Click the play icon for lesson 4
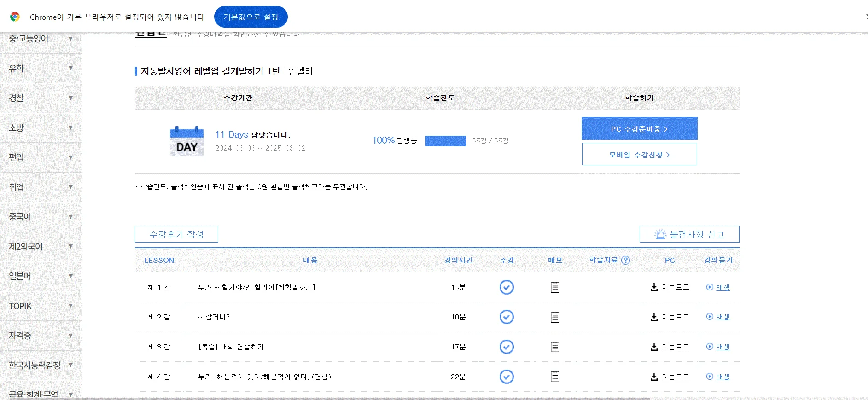This screenshot has height=400, width=868. click(x=710, y=376)
